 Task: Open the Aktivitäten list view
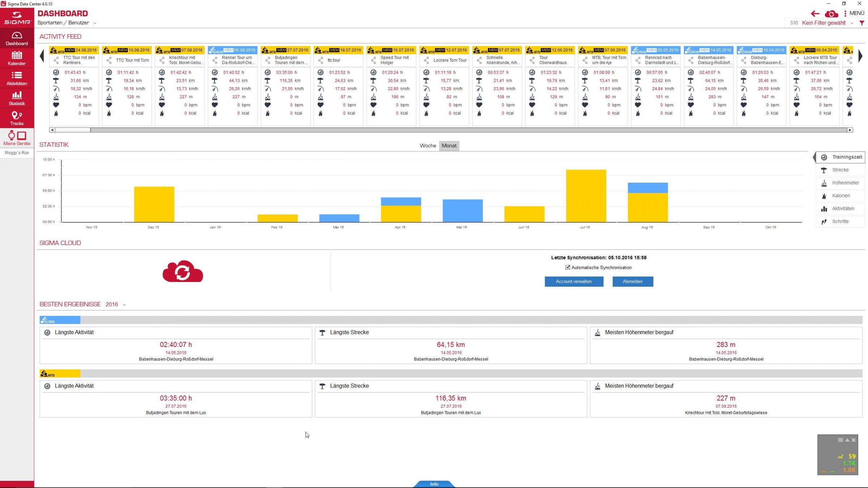17,78
